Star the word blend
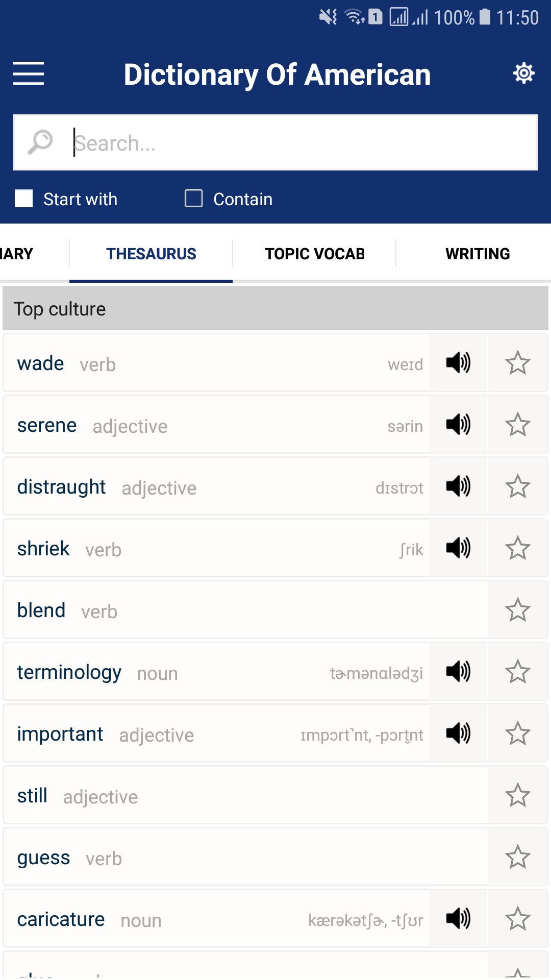Viewport: 551px width, 980px height. (x=517, y=610)
